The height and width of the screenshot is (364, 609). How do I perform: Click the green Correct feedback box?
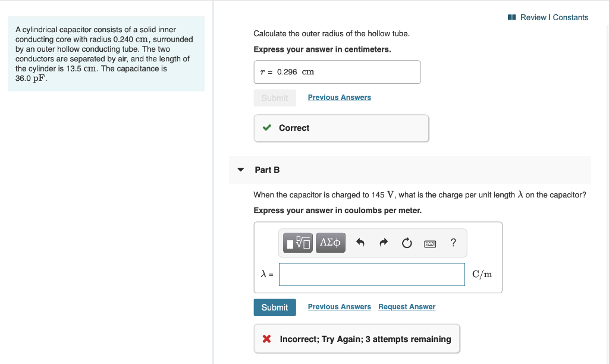341,128
